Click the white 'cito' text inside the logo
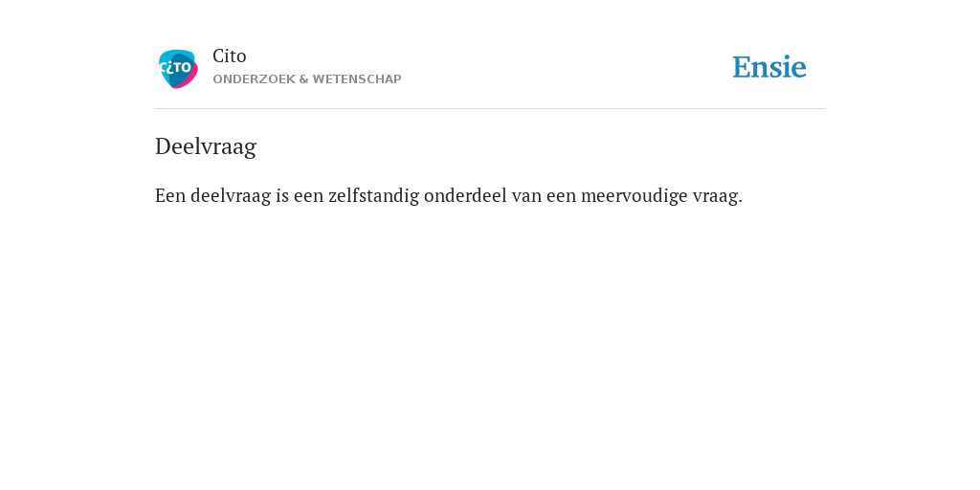This screenshot has height=490, width=980. (175, 66)
